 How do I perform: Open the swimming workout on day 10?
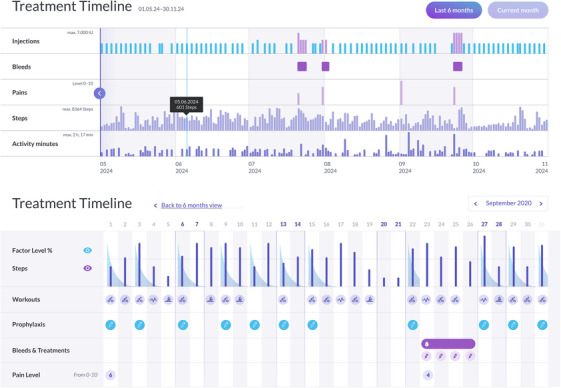coord(240,300)
